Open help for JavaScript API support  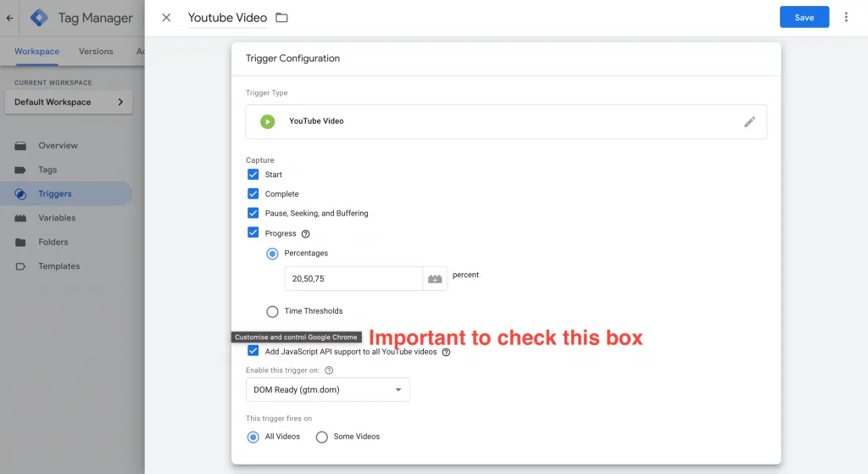[446, 352]
